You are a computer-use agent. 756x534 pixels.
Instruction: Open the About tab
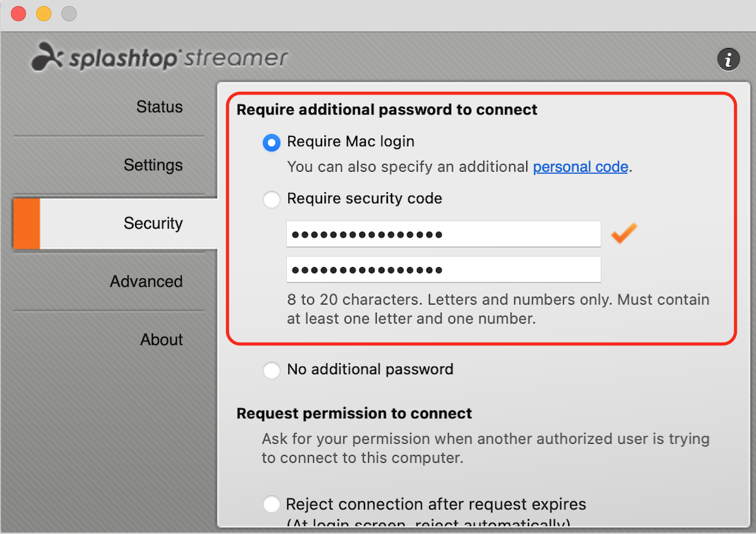(161, 339)
